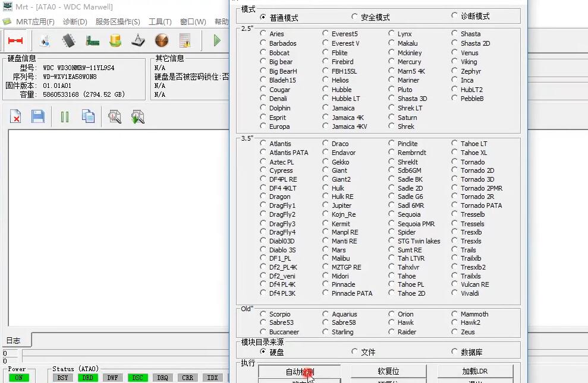Click the search-next icon with green arrow
The height and width of the screenshot is (383, 588).
[137, 116]
